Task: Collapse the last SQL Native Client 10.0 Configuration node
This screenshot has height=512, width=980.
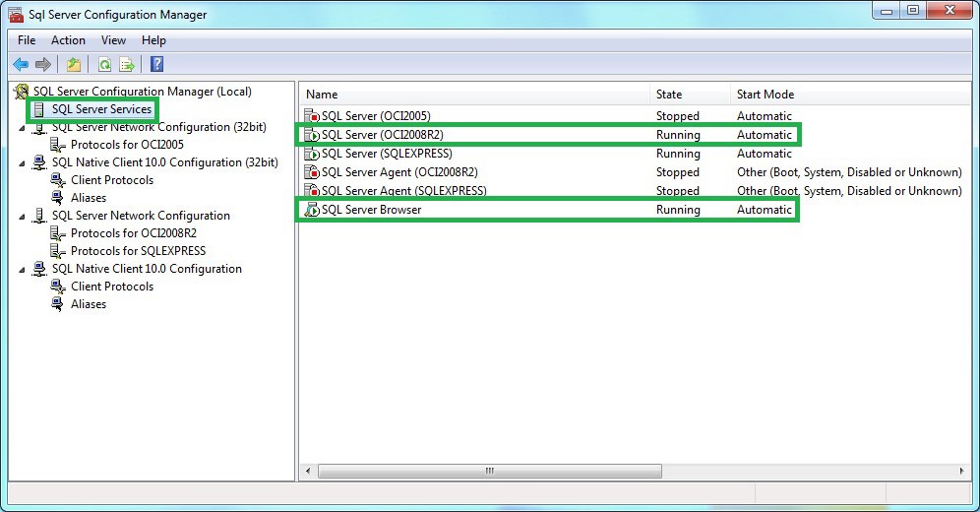Action: 23,270
